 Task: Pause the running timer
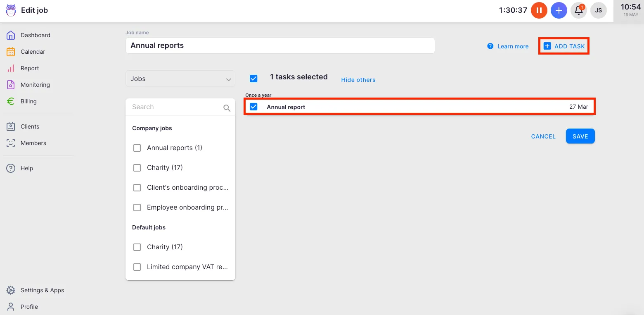coord(539,10)
